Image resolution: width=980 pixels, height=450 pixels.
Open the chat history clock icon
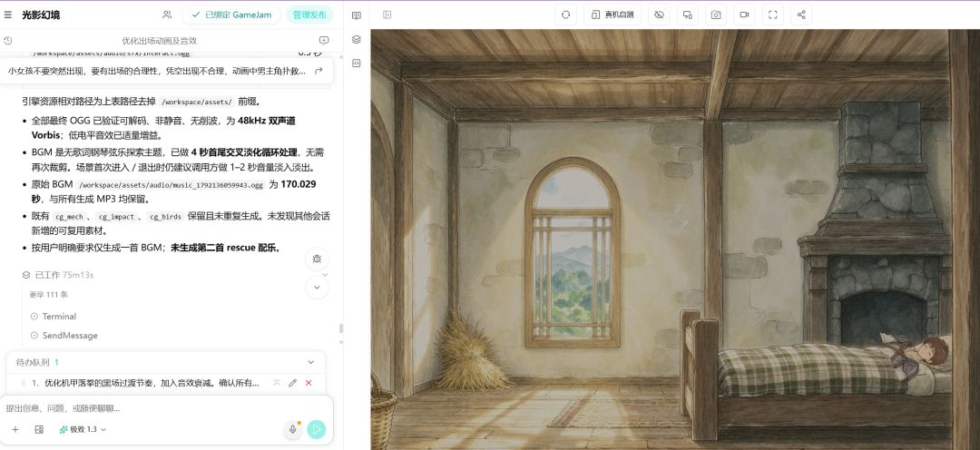point(8,41)
